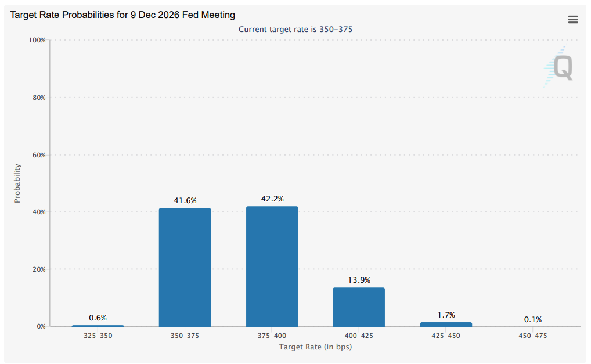Click the chart title 'Target Rate Probabilities'
Viewport: 591px width, 364px height.
point(122,15)
